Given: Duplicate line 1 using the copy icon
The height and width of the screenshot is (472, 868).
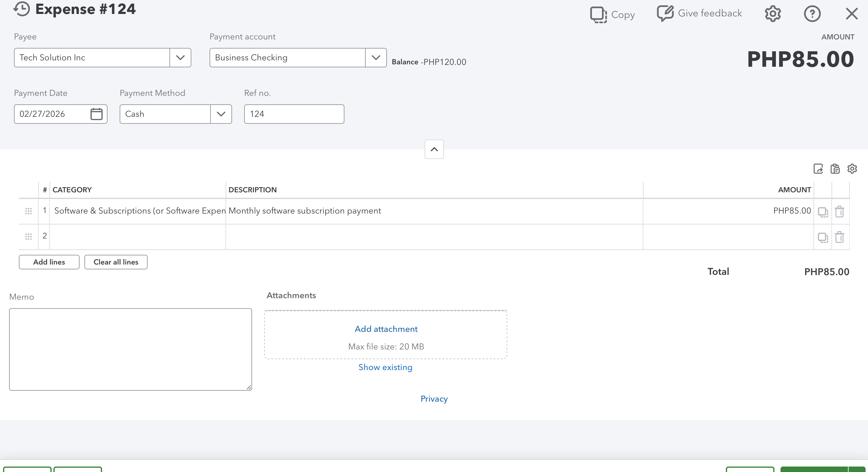Looking at the screenshot, I should [x=822, y=212].
